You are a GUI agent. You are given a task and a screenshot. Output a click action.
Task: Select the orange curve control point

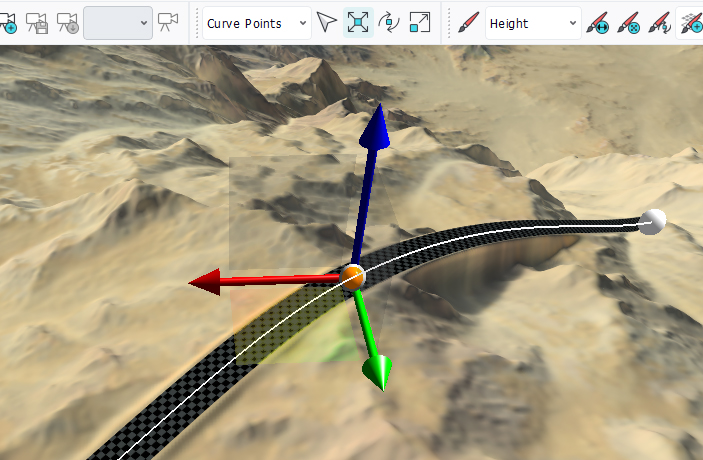[352, 276]
